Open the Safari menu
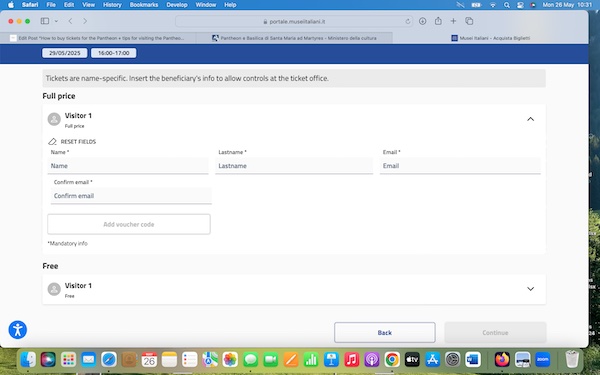 [x=30, y=5]
